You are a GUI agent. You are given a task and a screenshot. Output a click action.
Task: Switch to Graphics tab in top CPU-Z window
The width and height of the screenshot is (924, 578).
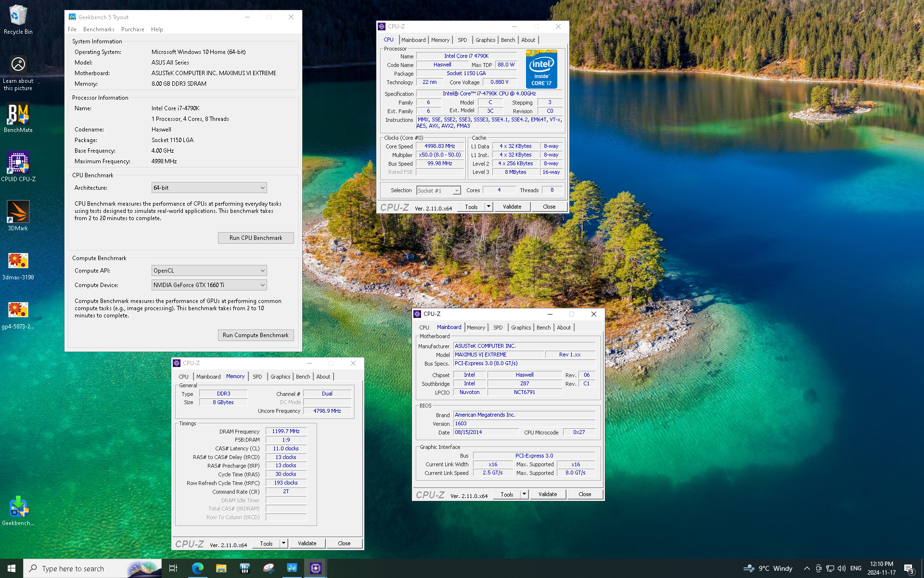[x=485, y=40]
